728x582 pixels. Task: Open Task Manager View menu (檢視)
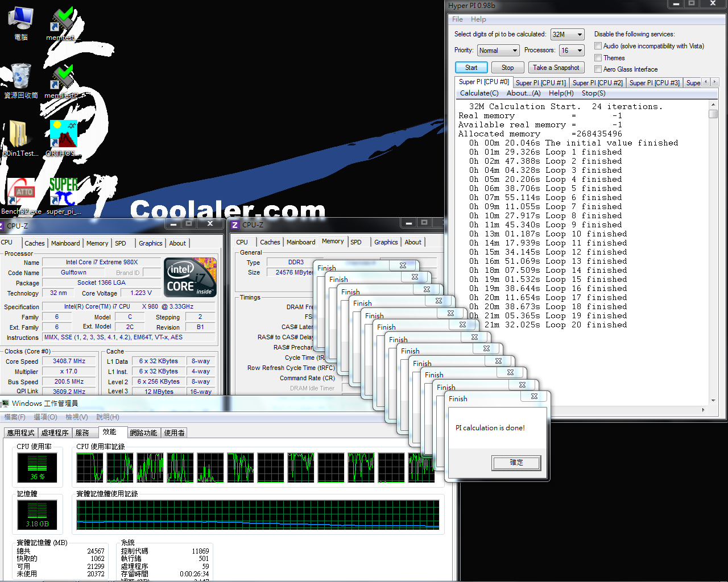77,417
